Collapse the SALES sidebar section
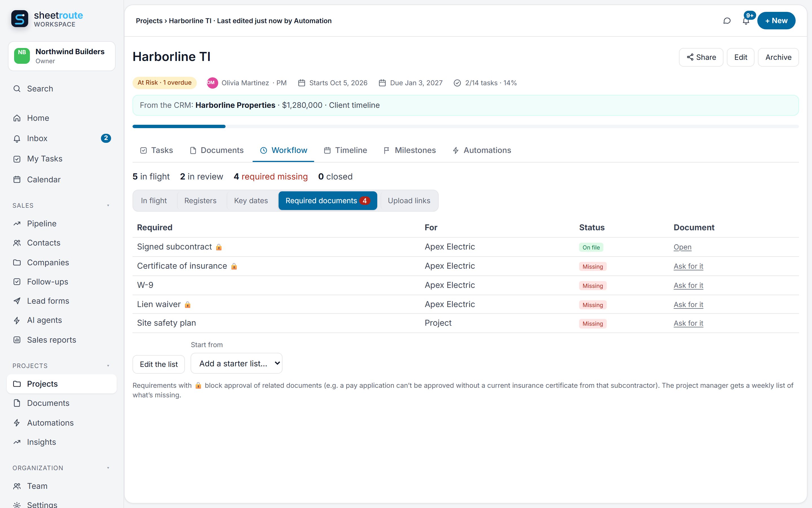This screenshot has height=508, width=812. click(108, 206)
